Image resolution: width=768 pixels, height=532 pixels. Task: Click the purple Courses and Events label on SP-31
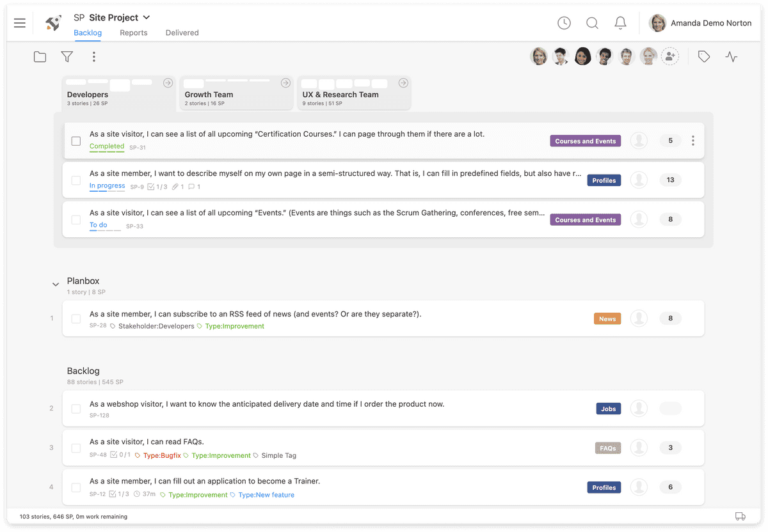tap(585, 141)
